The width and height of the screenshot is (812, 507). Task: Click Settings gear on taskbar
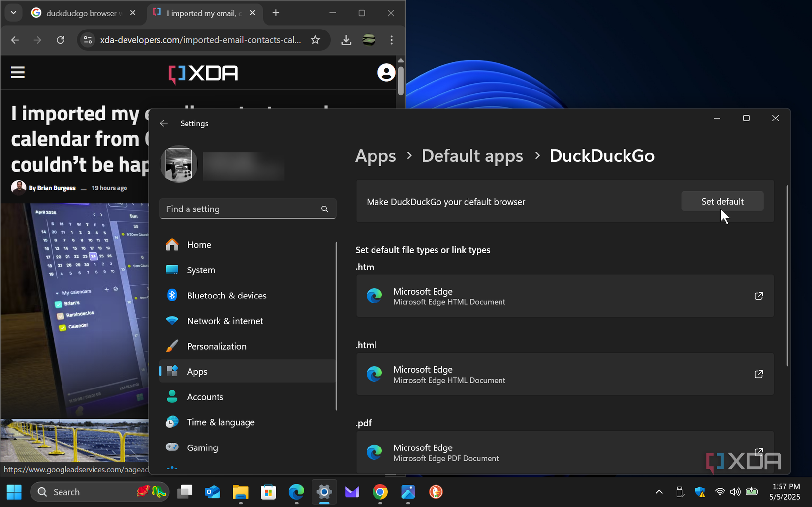pos(324,492)
